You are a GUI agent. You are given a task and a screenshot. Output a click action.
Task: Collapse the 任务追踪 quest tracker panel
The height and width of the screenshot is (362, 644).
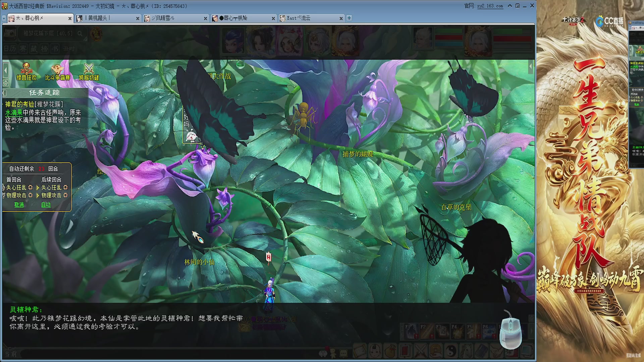(4, 93)
